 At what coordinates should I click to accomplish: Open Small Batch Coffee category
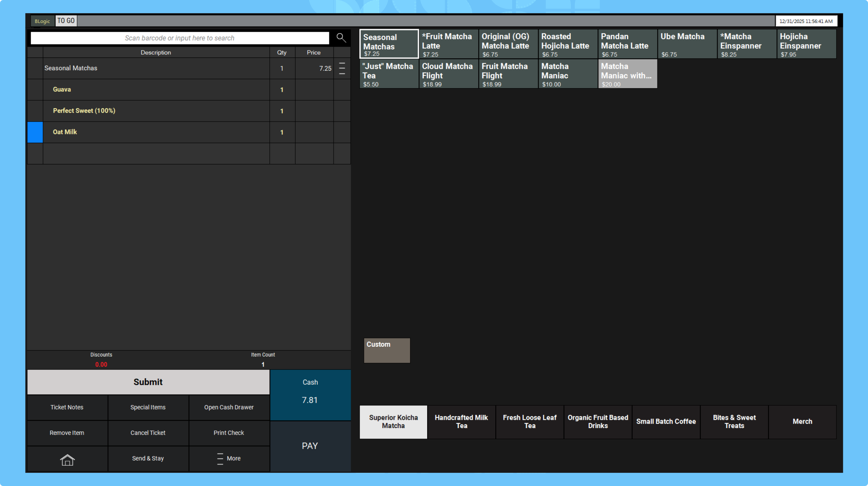click(666, 422)
